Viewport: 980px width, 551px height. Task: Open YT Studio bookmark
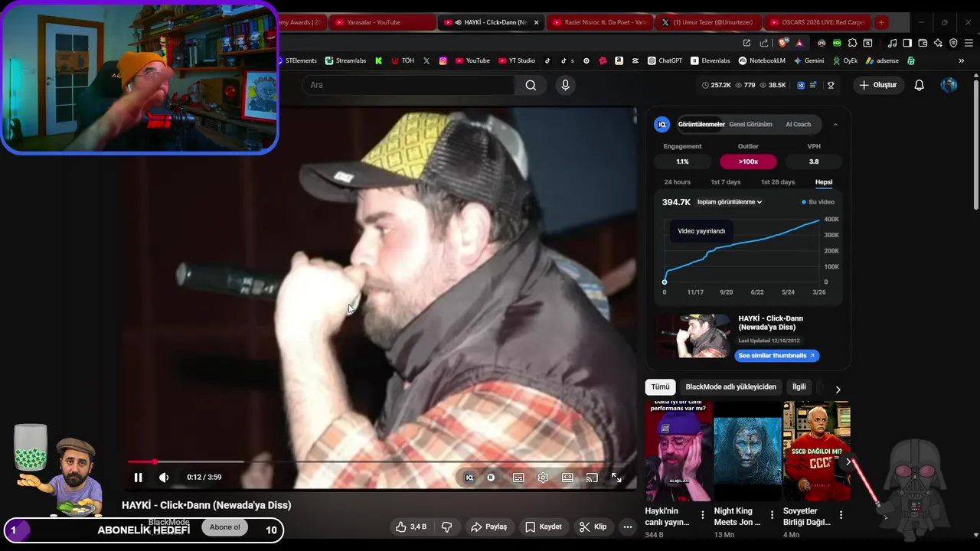tap(516, 60)
